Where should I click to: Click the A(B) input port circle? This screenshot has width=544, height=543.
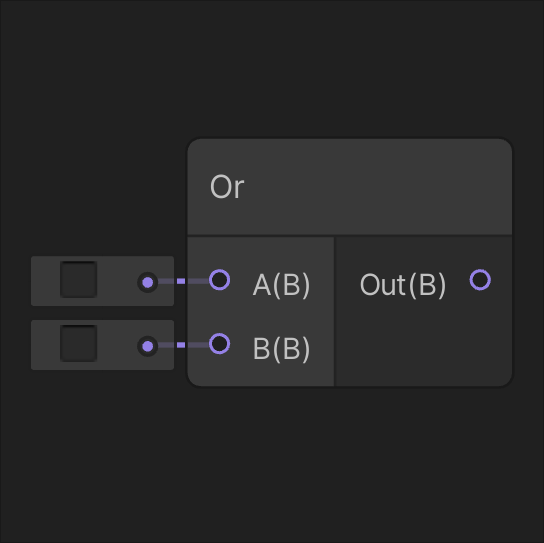[x=220, y=280]
